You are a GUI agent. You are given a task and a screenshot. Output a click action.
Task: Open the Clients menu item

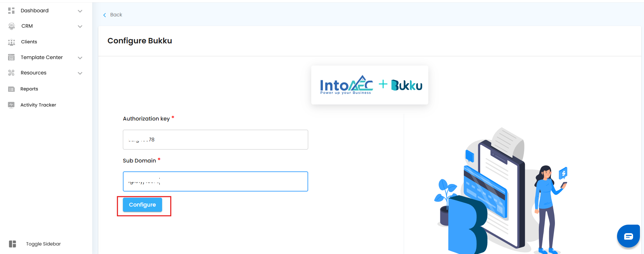(29, 42)
